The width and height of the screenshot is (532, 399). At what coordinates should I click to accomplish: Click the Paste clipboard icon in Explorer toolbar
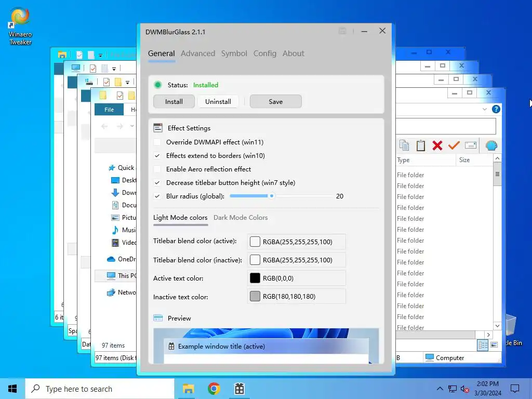click(421, 145)
